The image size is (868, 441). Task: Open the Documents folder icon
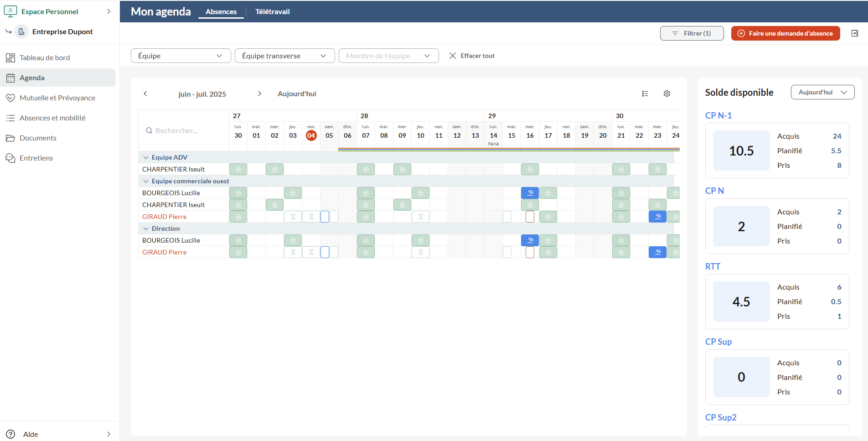click(x=10, y=138)
